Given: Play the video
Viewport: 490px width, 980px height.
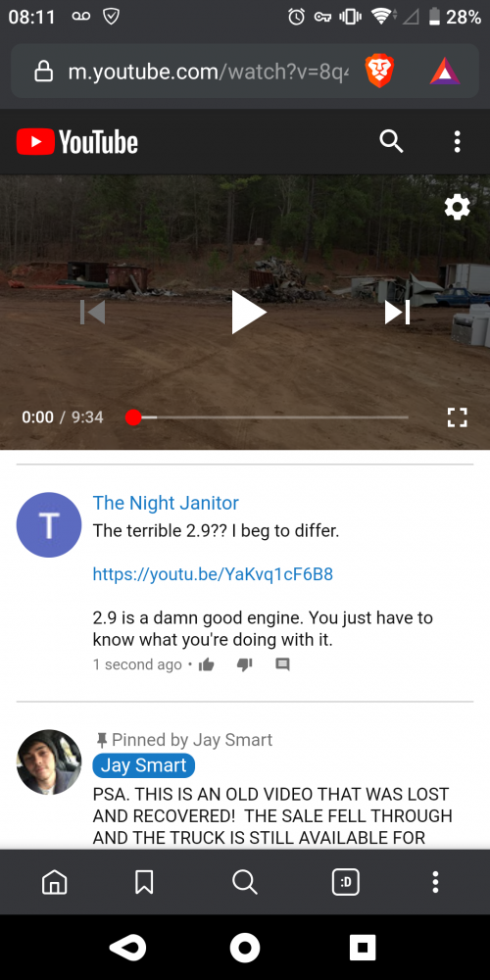Looking at the screenshot, I should click(x=248, y=312).
